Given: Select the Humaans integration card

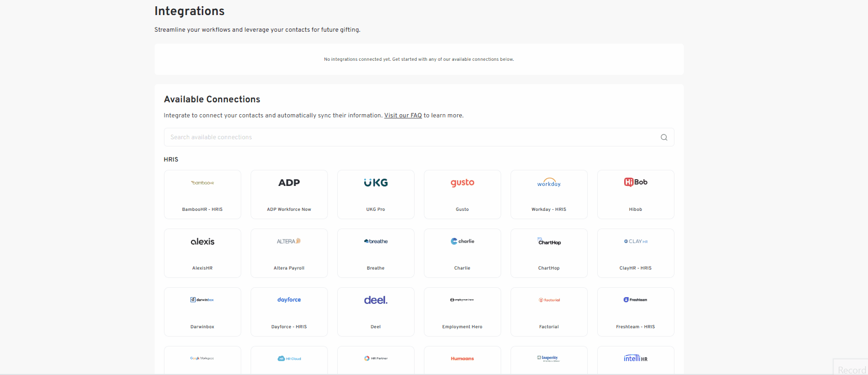Looking at the screenshot, I should point(462,360).
